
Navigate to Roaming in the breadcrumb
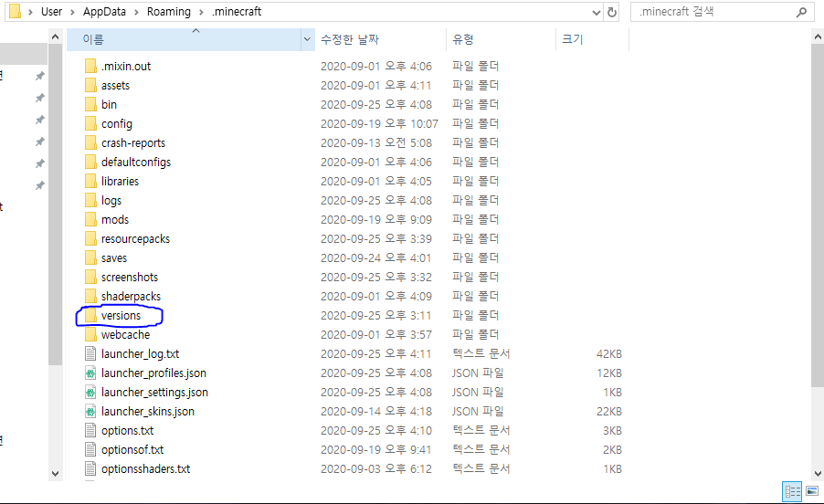[169, 12]
